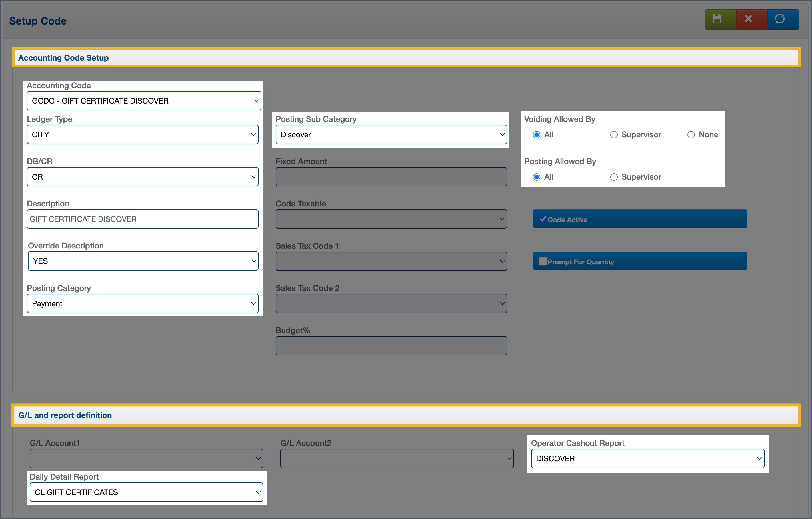Click the G/L and report definition header
Image resolution: width=812 pixels, height=519 pixels.
pyautogui.click(x=65, y=415)
